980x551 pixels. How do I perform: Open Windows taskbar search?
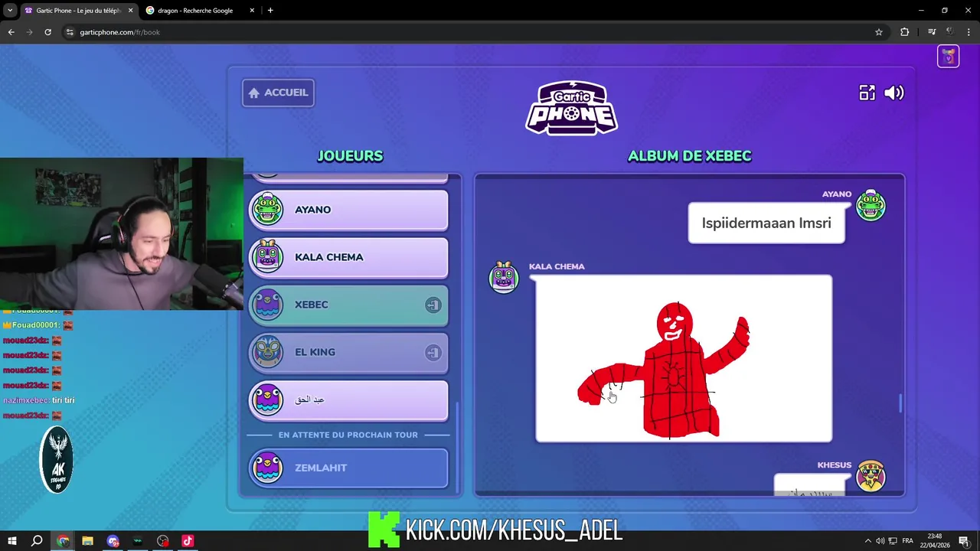37,541
